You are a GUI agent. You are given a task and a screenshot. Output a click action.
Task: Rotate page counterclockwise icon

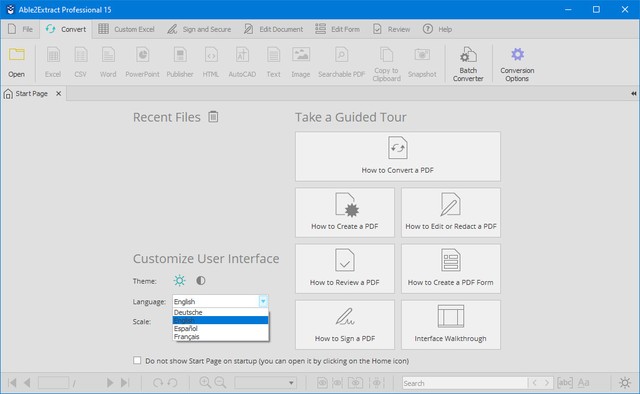[x=173, y=383]
